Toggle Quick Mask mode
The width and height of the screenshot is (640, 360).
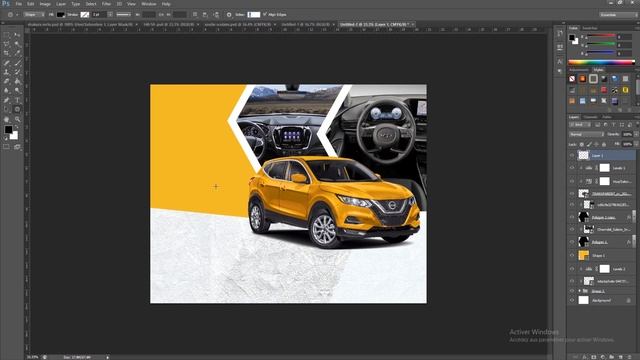click(x=7, y=147)
